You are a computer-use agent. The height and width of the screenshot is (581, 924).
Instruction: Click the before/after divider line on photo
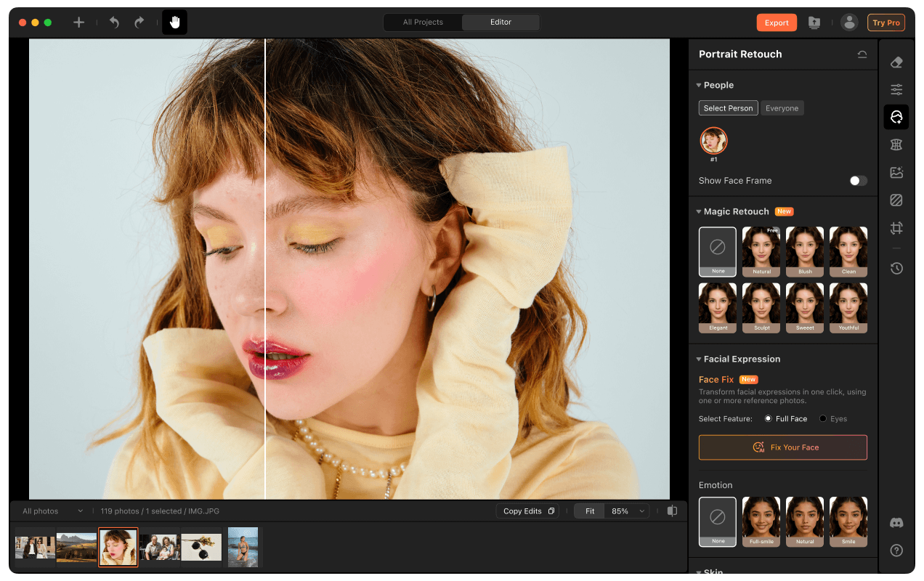coord(265,269)
